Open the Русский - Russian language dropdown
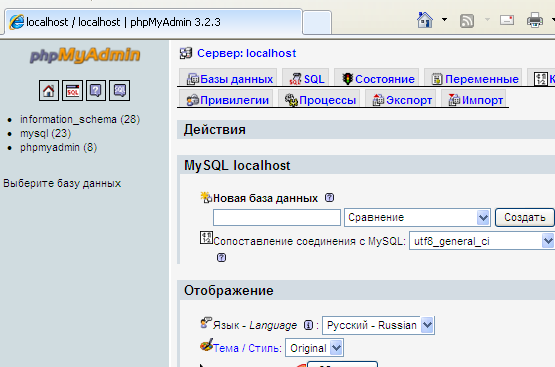Screen dimensions: 555x367 tap(378, 325)
